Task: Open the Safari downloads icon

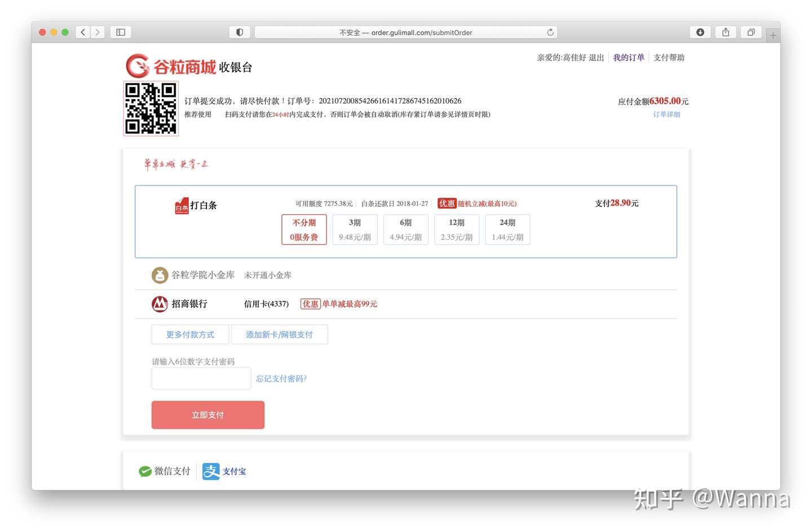Action: tap(700, 32)
